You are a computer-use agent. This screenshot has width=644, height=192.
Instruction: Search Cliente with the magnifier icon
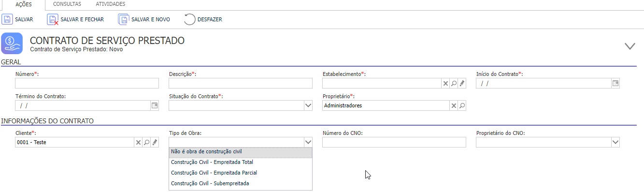point(146,142)
